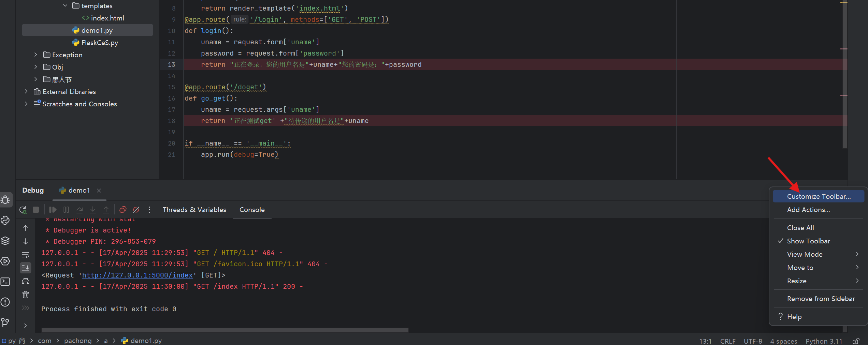This screenshot has width=868, height=345.
Task: Click the Step Over icon
Action: tap(79, 210)
